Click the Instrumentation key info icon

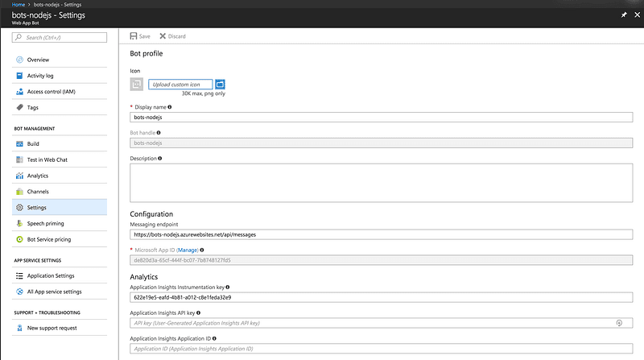228,288
